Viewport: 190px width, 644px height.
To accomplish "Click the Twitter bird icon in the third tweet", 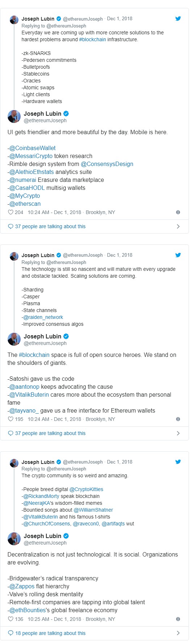I will pos(178,462).
